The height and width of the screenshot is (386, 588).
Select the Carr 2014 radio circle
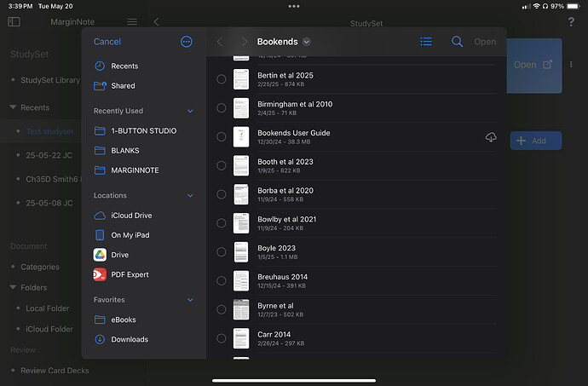222,338
